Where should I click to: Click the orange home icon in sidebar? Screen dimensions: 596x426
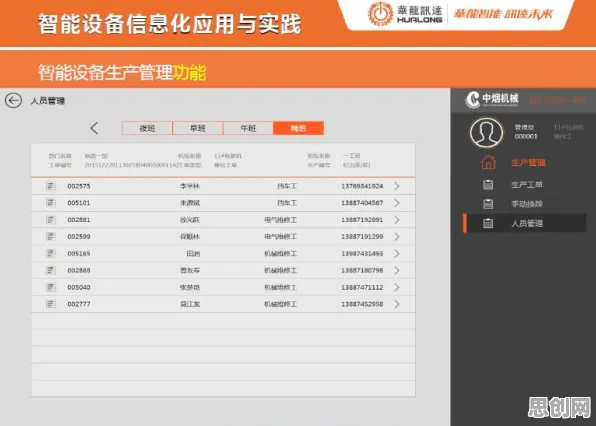pos(488,162)
